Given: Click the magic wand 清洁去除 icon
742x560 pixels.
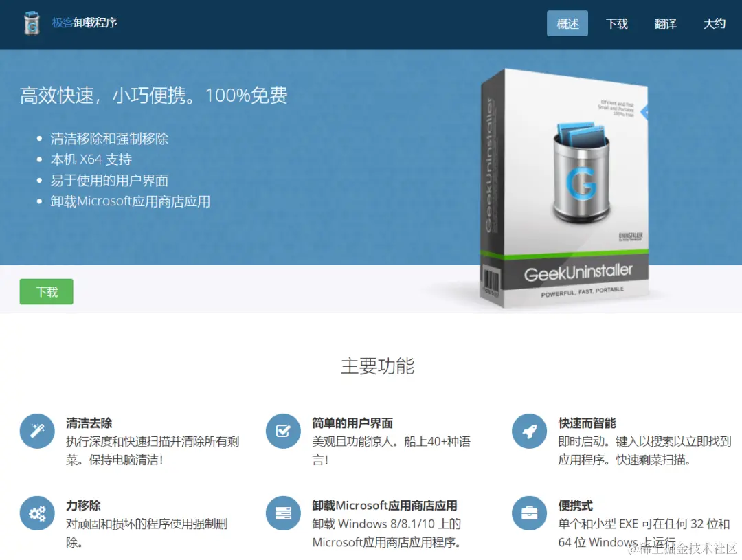Looking at the screenshot, I should pos(37,432).
